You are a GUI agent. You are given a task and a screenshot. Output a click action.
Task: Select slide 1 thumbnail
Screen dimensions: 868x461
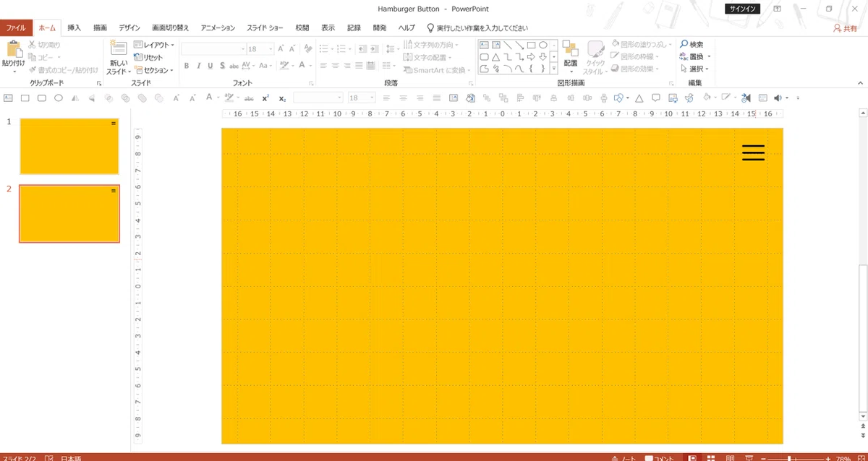[69, 147]
